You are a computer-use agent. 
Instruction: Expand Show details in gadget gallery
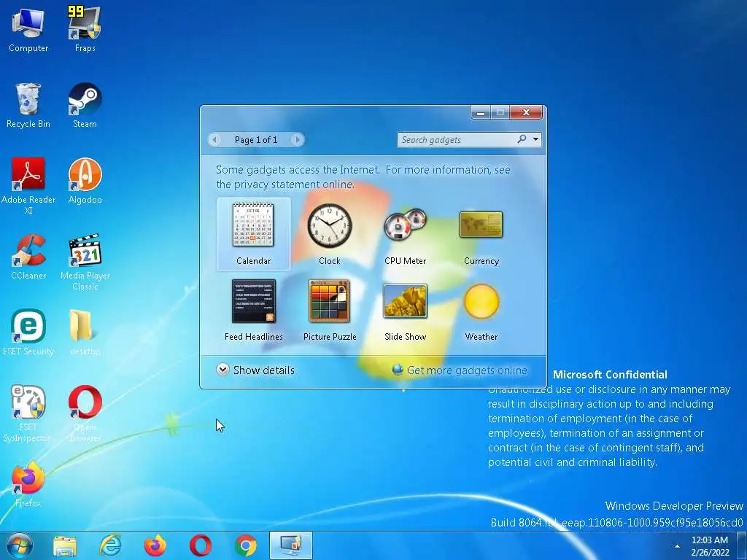[255, 370]
